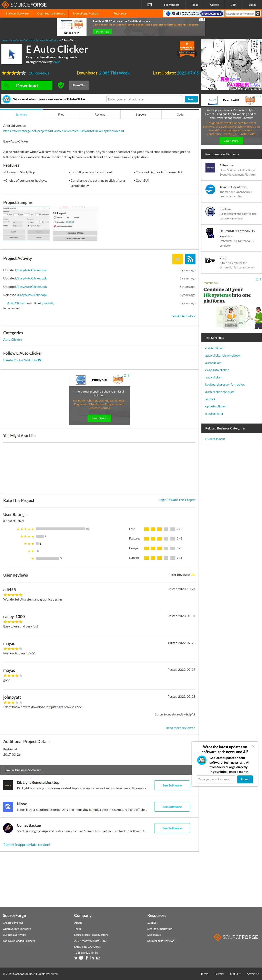Click the green shield security icon
262x980 pixels.
pyautogui.click(x=61, y=85)
